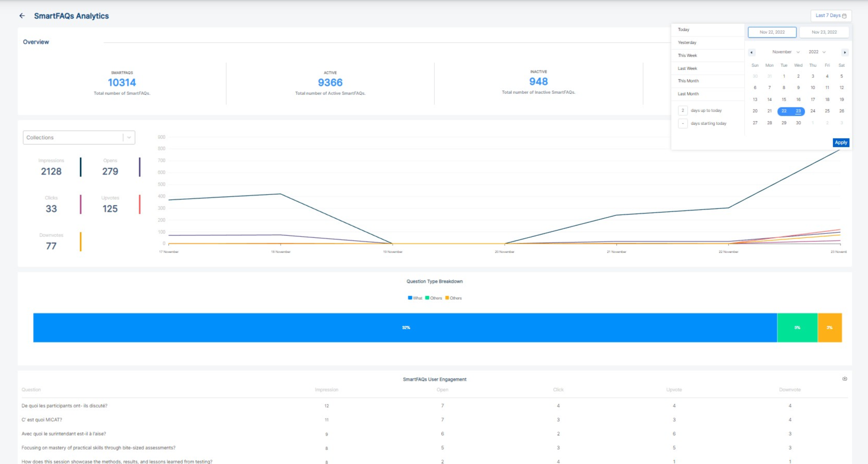Open the Last 7 Days date picker
868x464 pixels.
pos(831,16)
